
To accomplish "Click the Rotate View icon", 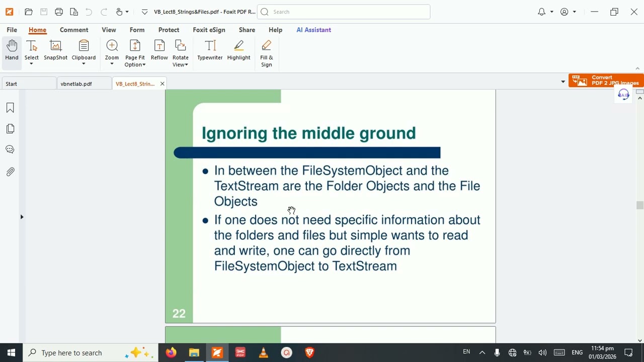I will coord(180,46).
